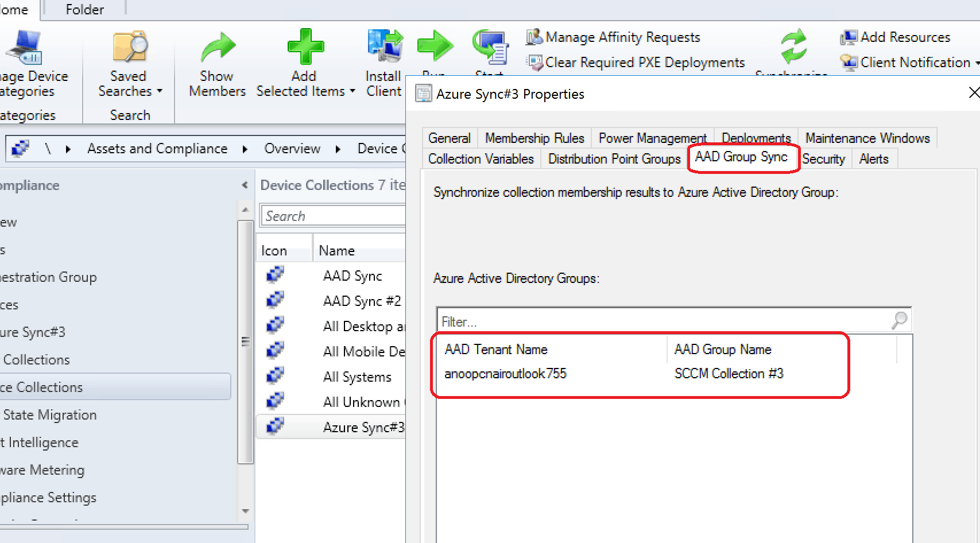
Task: Open the General tab in properties
Action: [x=450, y=138]
